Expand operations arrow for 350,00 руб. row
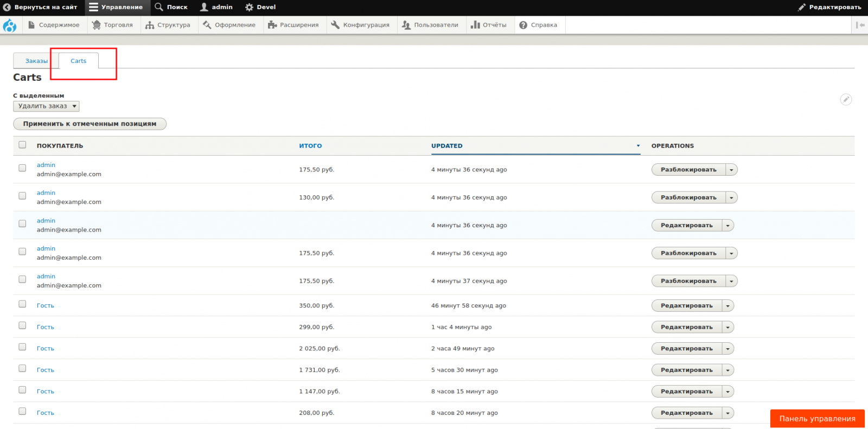 point(728,306)
